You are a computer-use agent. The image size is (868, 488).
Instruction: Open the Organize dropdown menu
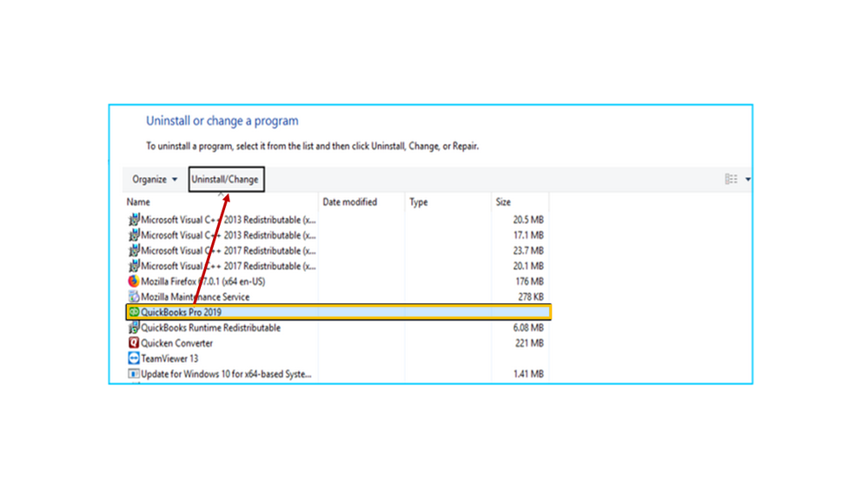point(155,179)
